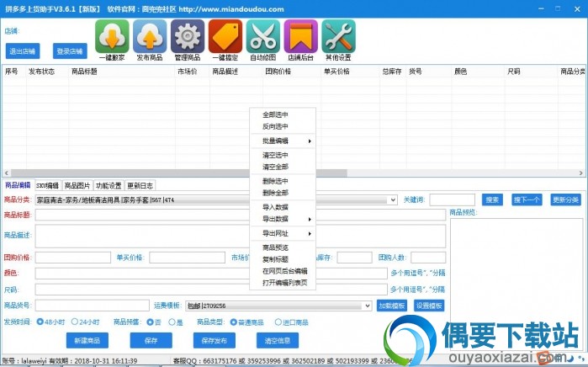
Task: Select 是 for 商品预售
Action: pos(172,322)
